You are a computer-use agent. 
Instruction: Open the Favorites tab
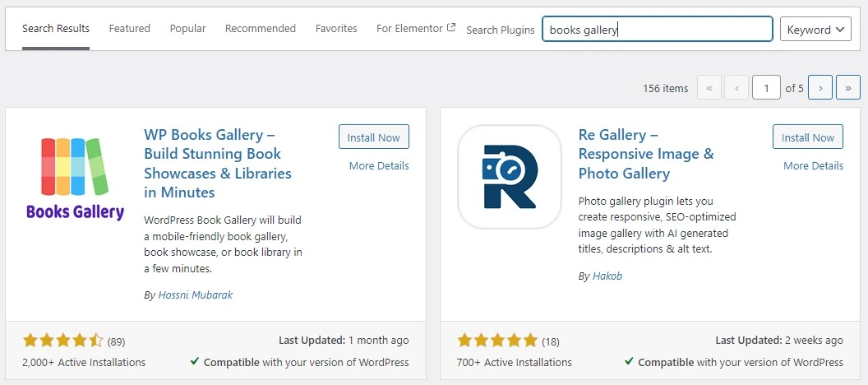336,28
